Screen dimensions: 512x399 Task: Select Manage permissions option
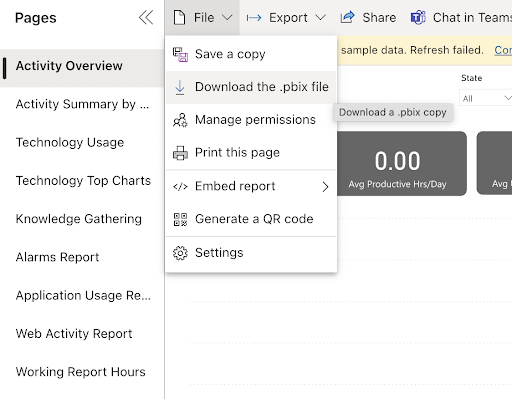[x=251, y=120]
